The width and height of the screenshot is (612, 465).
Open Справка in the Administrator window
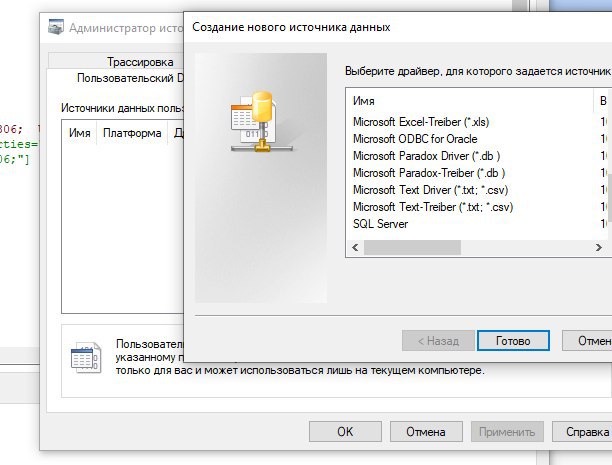(582, 432)
